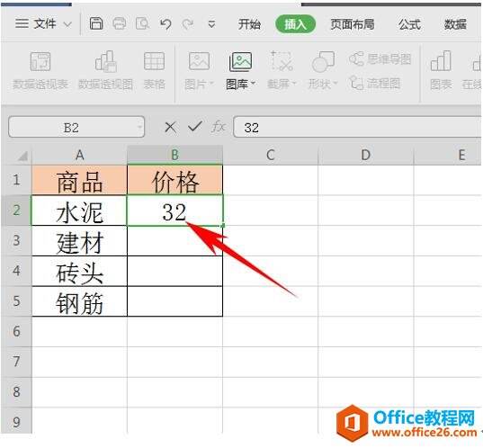Open the 文件 menu

36,23
